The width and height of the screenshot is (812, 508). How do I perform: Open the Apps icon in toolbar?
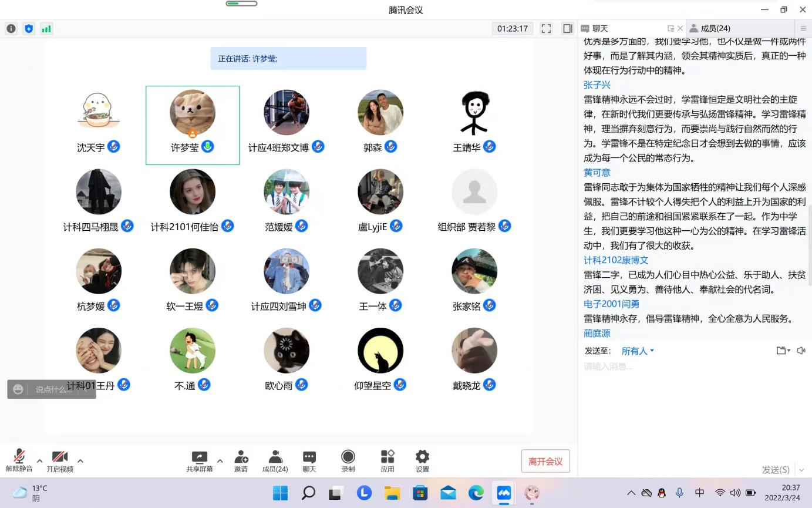pyautogui.click(x=387, y=457)
